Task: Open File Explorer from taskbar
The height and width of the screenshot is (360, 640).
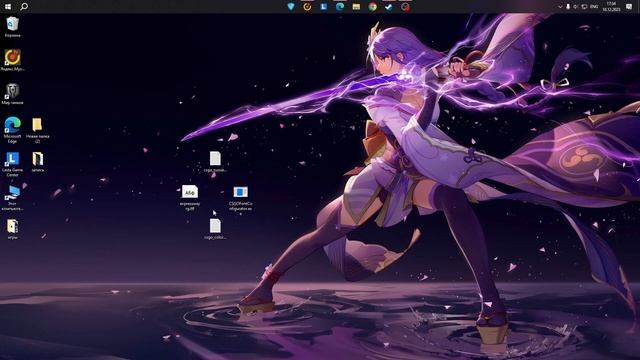Action: coord(356,7)
